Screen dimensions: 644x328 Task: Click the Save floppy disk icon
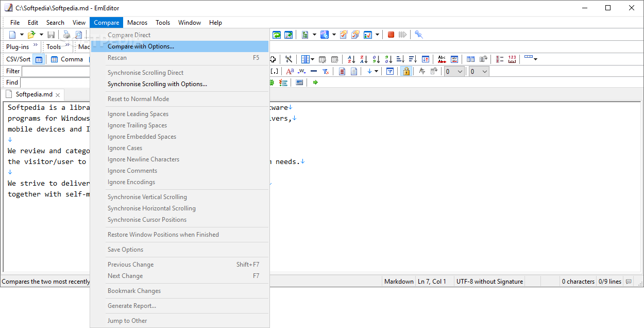[x=51, y=35]
